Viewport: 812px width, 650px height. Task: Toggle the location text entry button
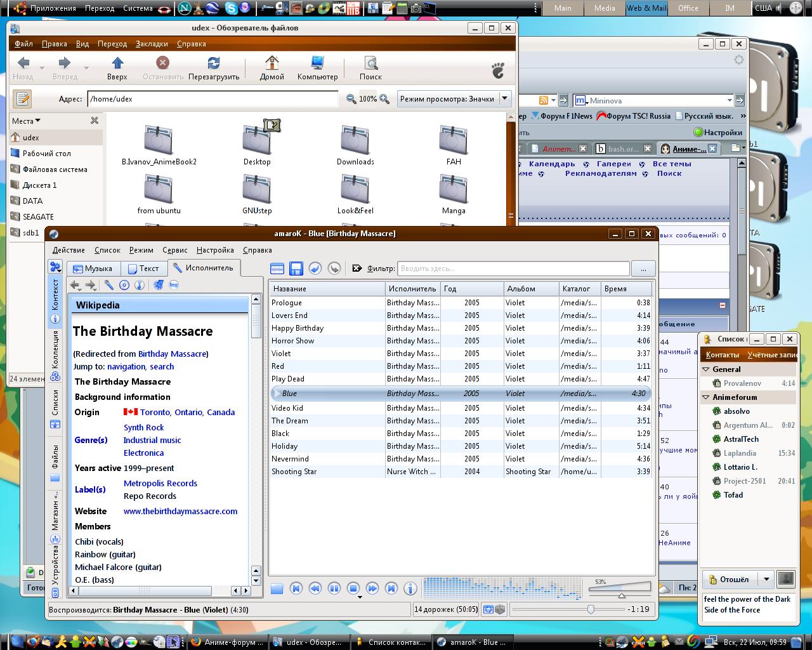[22, 99]
